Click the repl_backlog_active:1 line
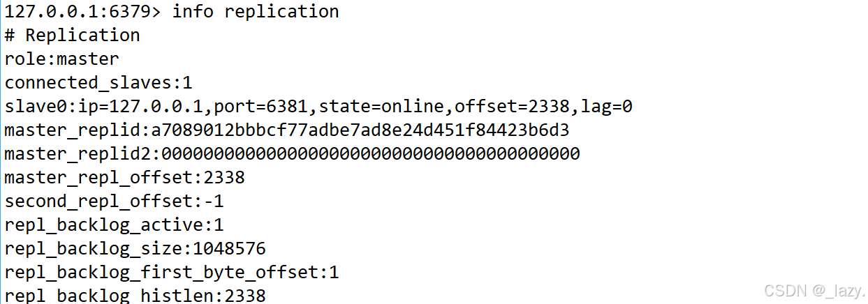868x304 pixels. click(114, 225)
